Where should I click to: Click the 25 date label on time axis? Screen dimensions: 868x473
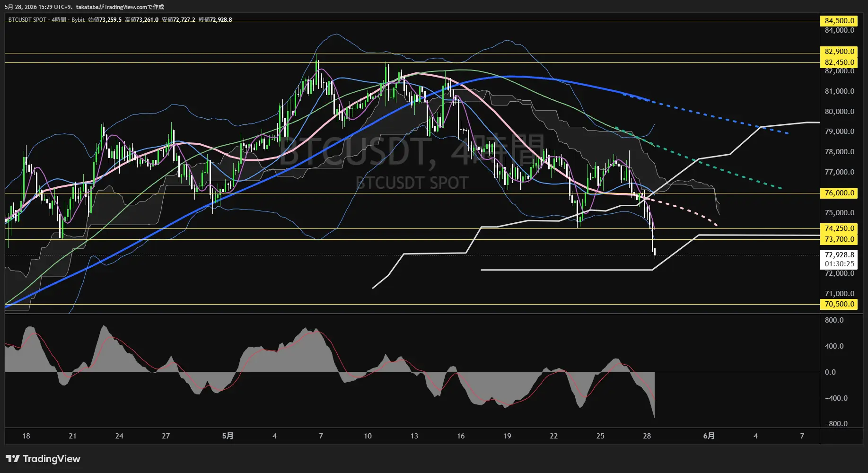click(x=600, y=436)
